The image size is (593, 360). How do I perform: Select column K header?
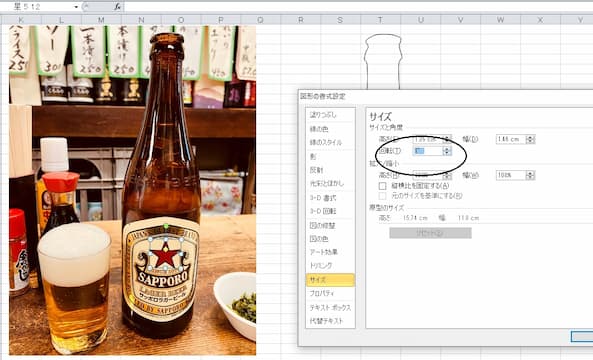(x=21, y=20)
